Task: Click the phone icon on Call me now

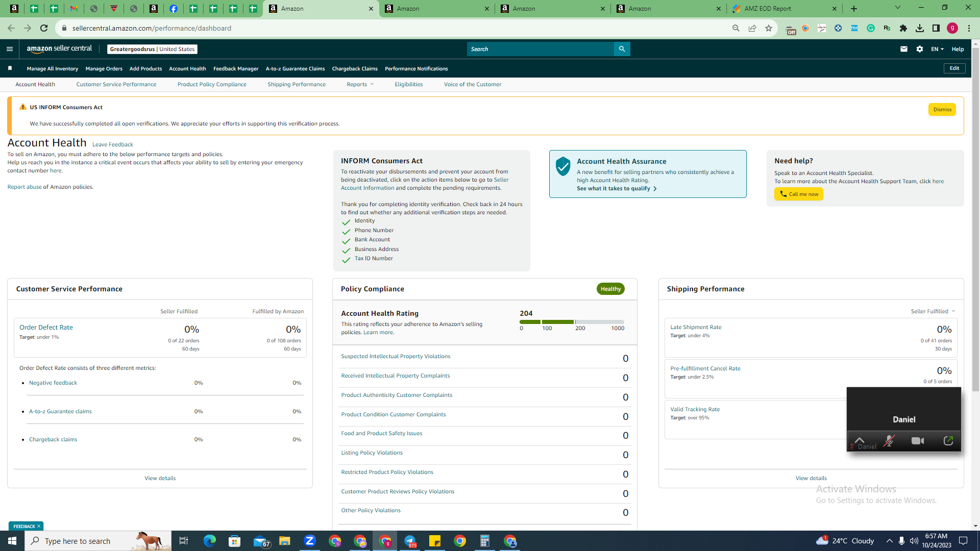Action: (783, 194)
